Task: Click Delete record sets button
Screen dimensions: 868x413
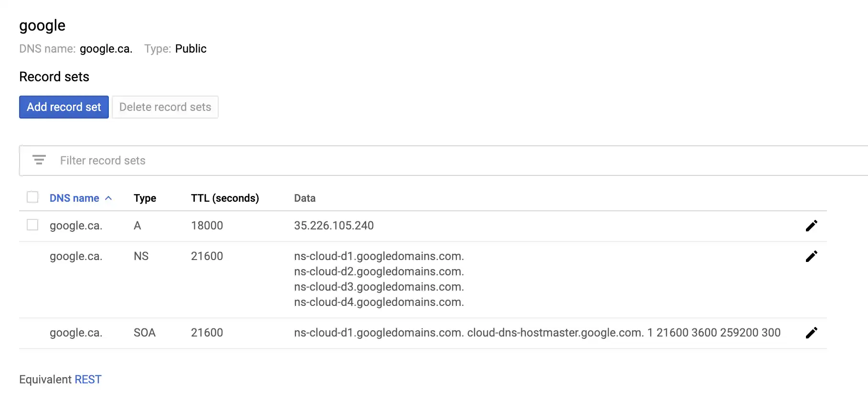Action: coord(165,107)
